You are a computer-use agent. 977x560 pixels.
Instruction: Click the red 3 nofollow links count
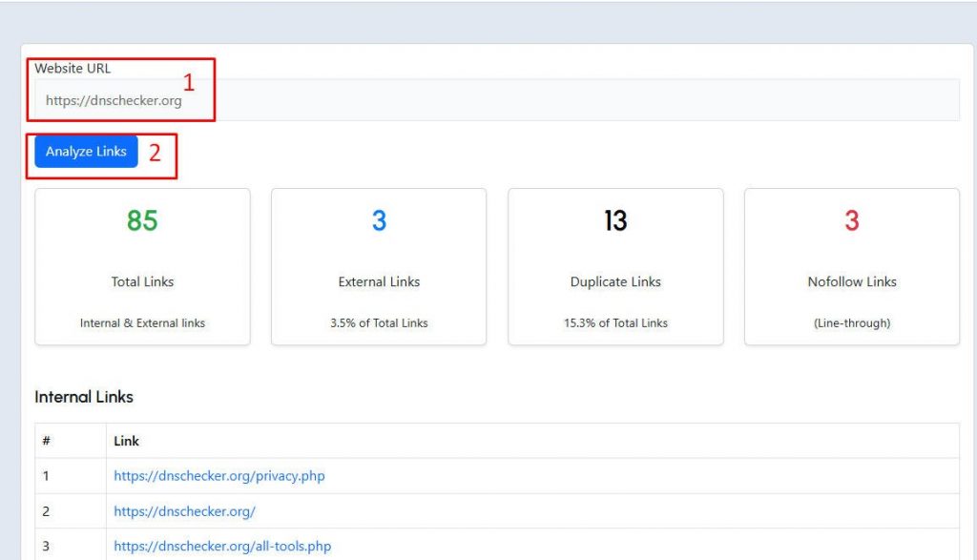[x=852, y=220]
